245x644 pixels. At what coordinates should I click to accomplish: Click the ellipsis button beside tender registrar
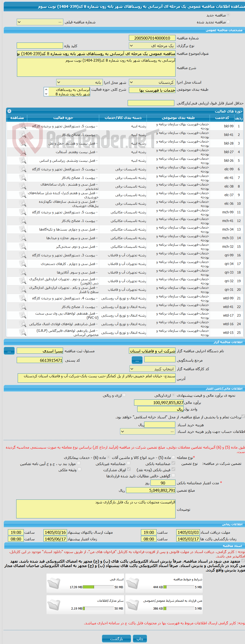pos(9,351)
